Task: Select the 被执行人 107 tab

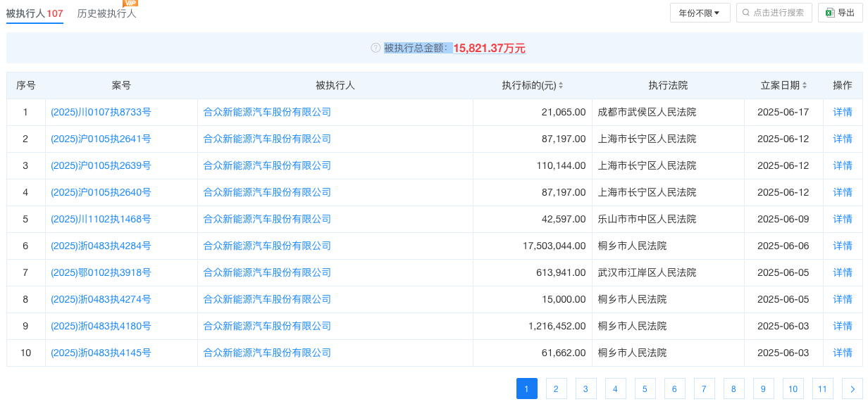Action: coord(35,13)
